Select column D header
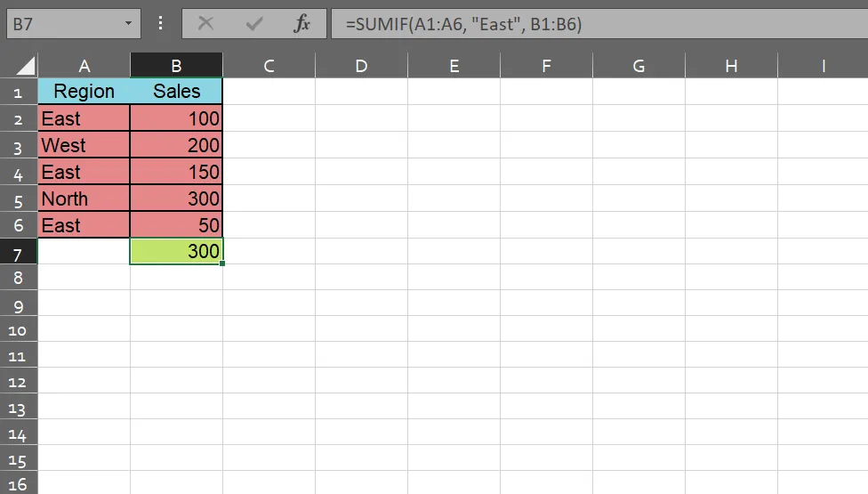 (x=361, y=65)
